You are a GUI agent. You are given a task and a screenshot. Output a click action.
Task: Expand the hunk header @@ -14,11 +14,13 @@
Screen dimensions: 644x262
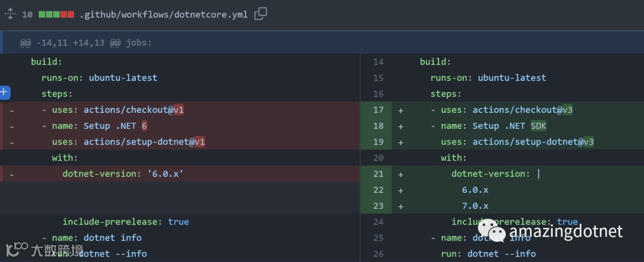(x=86, y=42)
